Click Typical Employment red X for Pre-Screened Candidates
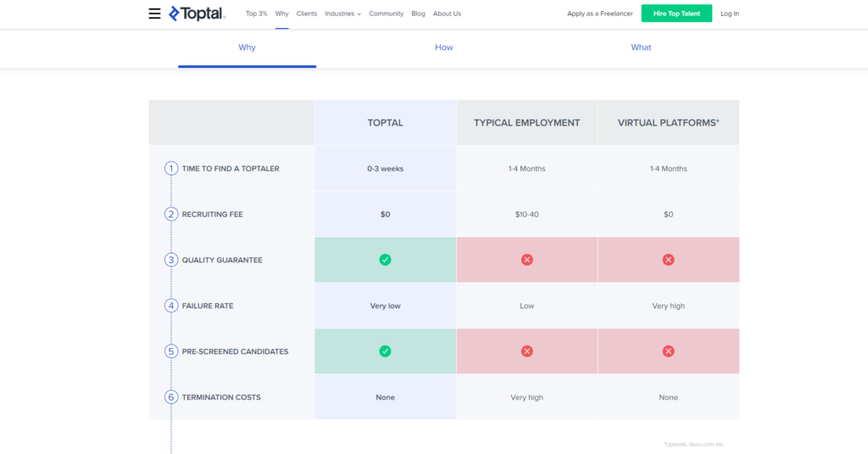The width and height of the screenshot is (868, 454). click(527, 352)
